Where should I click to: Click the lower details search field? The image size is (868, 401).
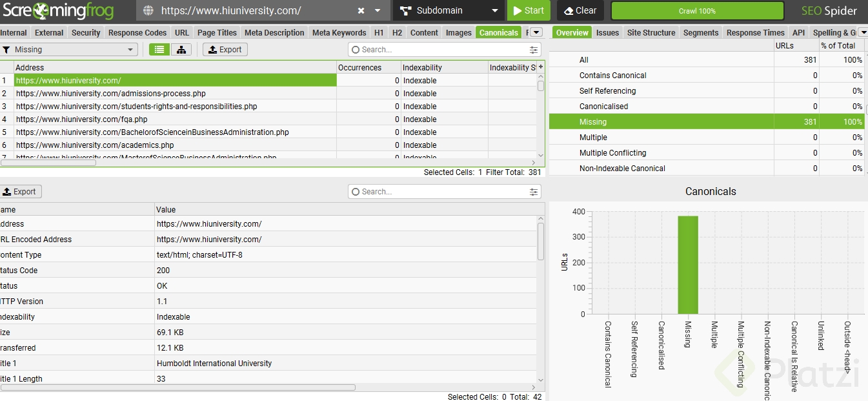[439, 192]
